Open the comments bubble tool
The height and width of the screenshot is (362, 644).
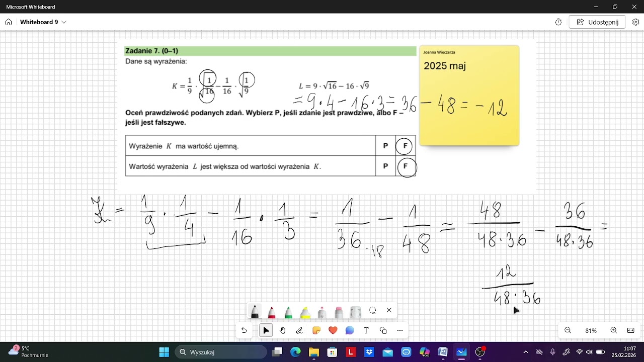pos(350,330)
